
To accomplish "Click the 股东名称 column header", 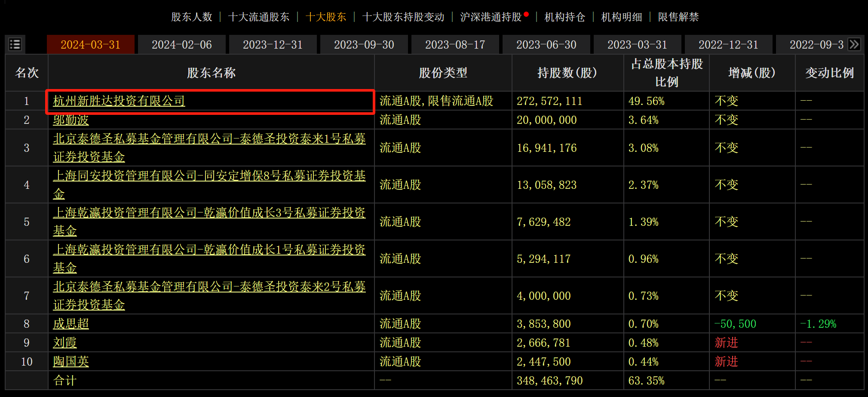I will point(211,73).
